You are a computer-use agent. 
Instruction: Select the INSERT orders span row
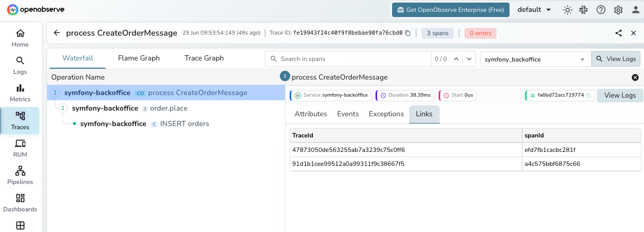[166, 124]
